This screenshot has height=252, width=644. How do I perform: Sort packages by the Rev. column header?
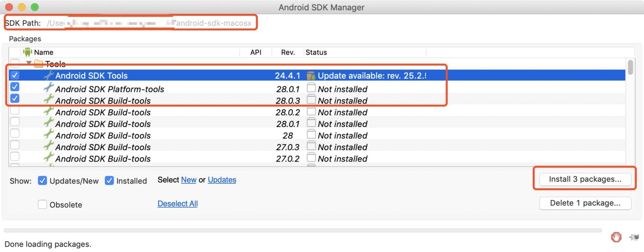point(288,52)
